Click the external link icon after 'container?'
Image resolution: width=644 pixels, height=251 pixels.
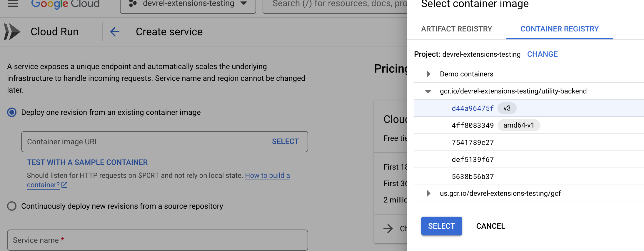65,185
